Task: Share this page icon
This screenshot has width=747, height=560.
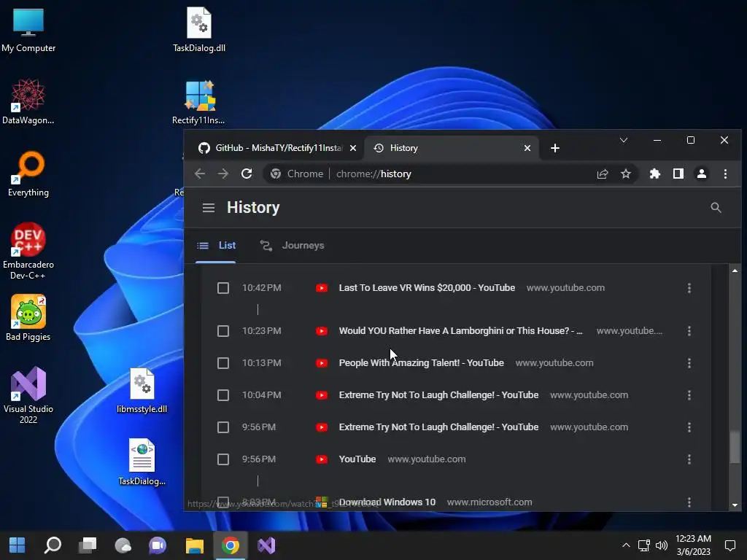Action: [x=603, y=174]
